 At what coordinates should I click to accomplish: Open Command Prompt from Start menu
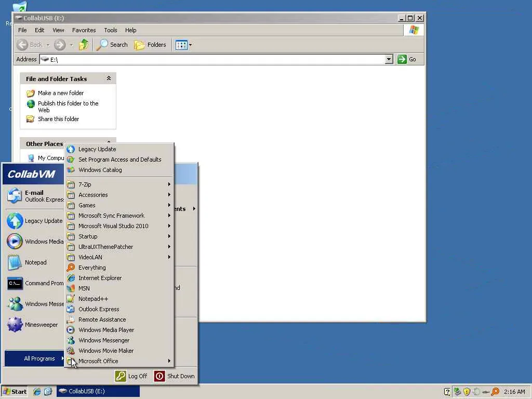35,283
